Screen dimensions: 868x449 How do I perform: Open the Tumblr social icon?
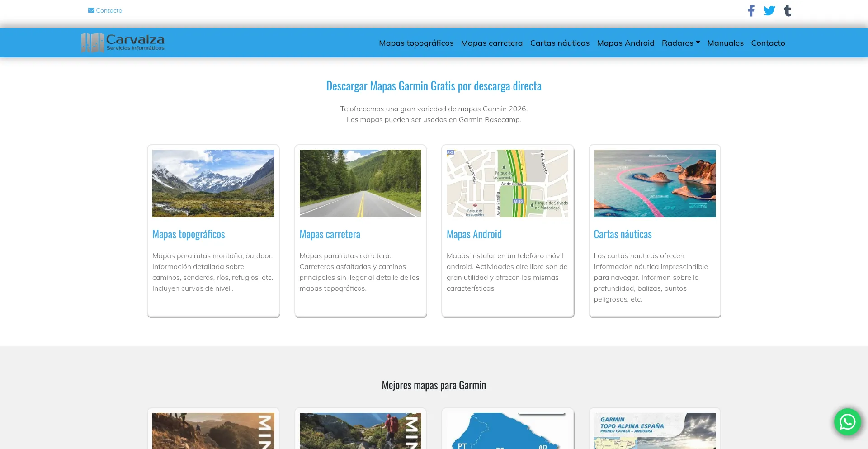(788, 10)
